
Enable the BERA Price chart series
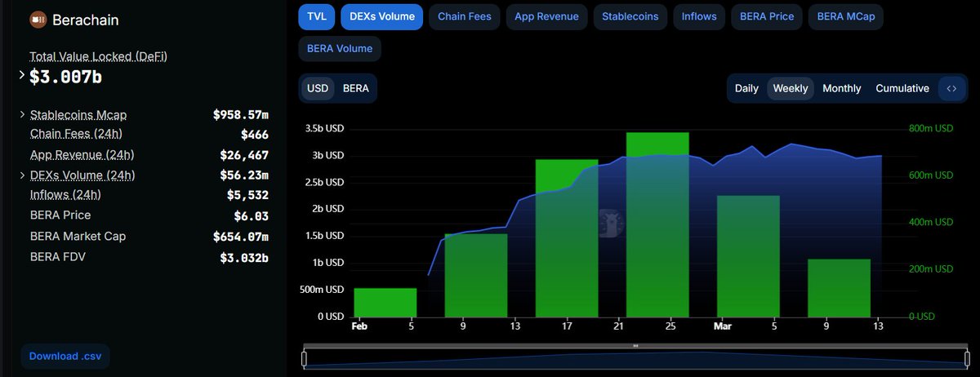pyautogui.click(x=766, y=16)
